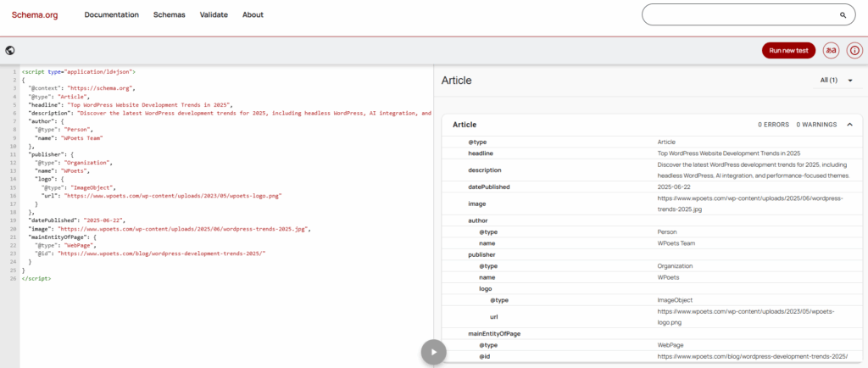Select the 0 ERRORS label
868x368 pixels.
click(x=773, y=125)
